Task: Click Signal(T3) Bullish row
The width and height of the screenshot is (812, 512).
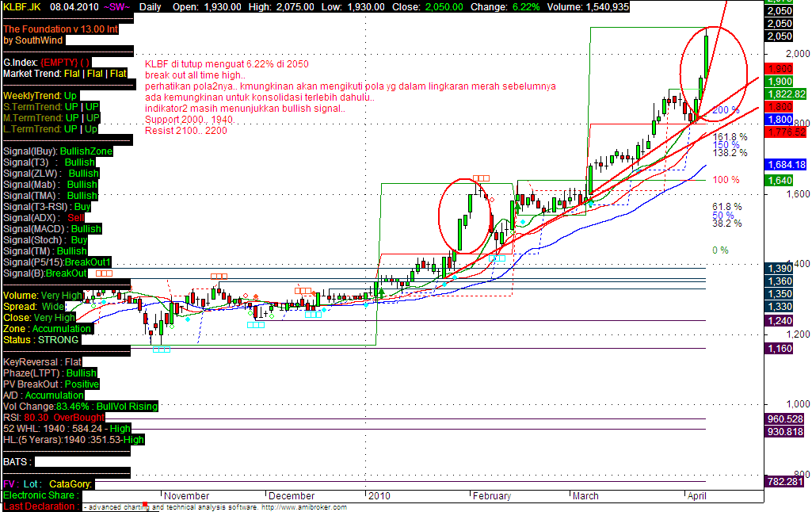Action: pyautogui.click(x=49, y=162)
